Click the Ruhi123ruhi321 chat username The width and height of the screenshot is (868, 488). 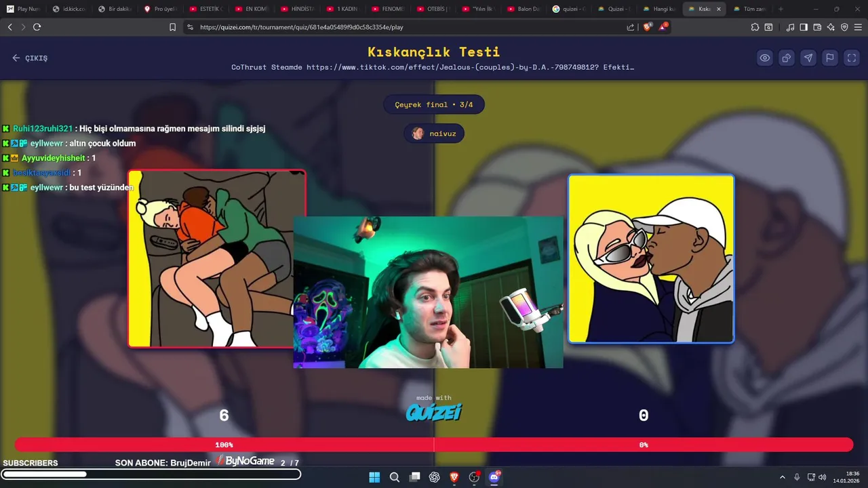(x=43, y=129)
